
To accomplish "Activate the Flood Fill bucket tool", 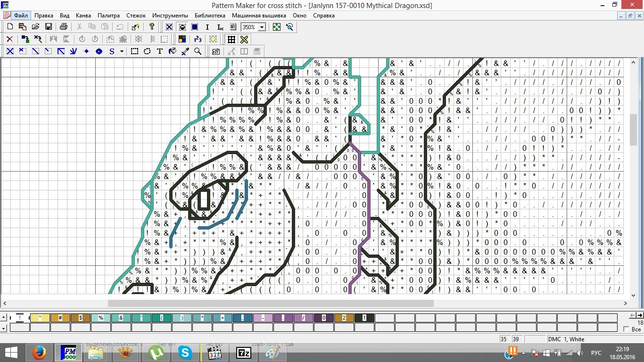I will [173, 51].
